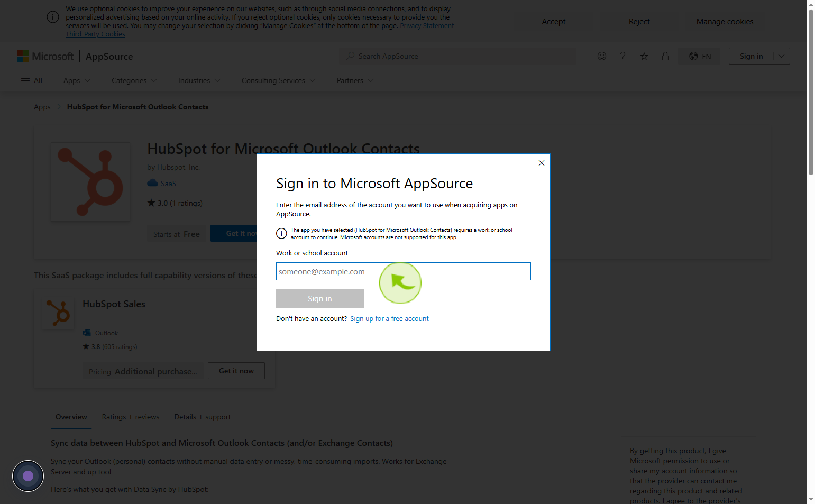Expand the arrow next to header Sign in
This screenshot has width=815, height=504.
[782, 56]
